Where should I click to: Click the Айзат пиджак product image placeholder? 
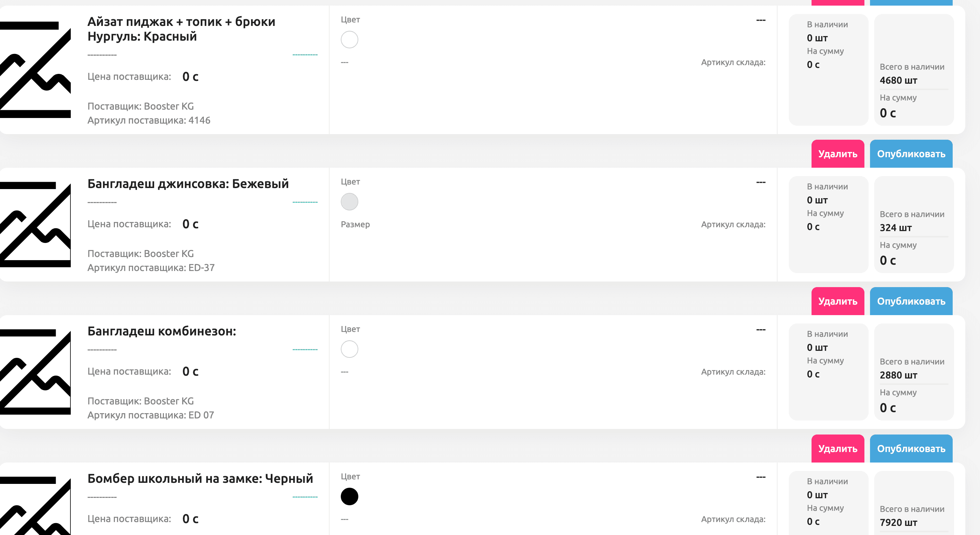click(35, 70)
